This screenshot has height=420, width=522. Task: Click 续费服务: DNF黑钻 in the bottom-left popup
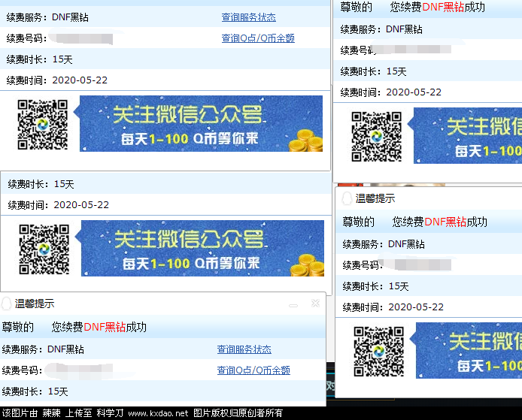click(43, 349)
